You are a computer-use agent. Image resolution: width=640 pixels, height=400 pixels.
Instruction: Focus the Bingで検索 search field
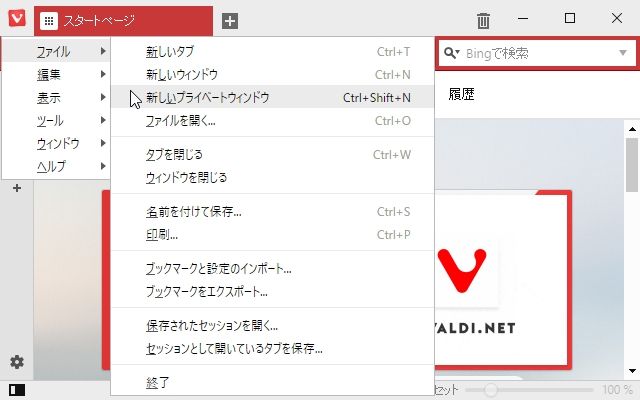tap(538, 53)
